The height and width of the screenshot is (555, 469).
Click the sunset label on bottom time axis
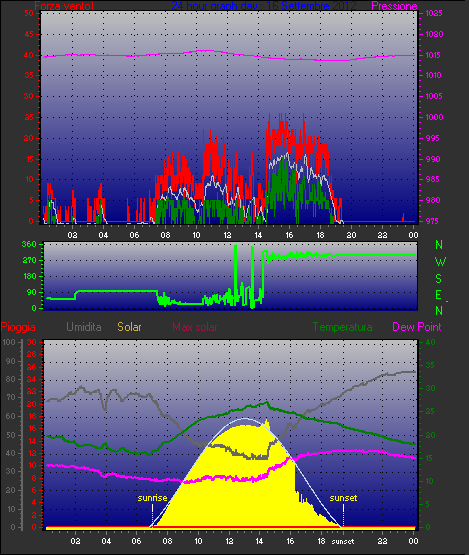pyautogui.click(x=343, y=542)
